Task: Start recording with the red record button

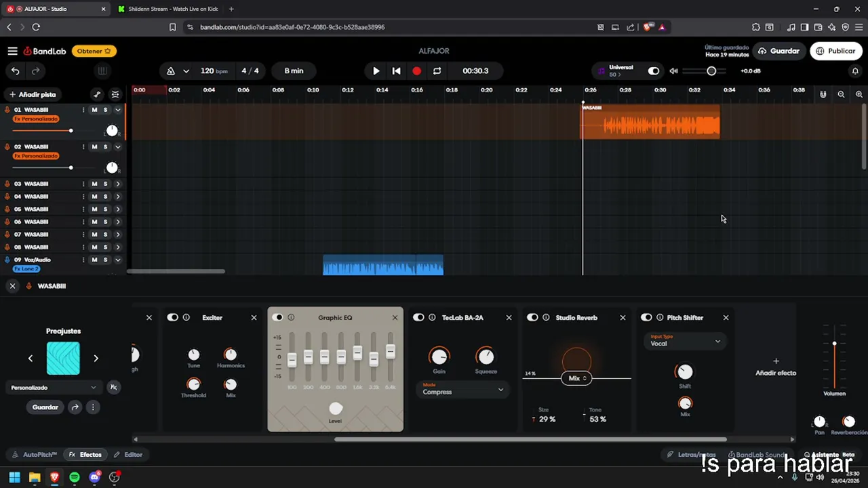Action: [416, 70]
